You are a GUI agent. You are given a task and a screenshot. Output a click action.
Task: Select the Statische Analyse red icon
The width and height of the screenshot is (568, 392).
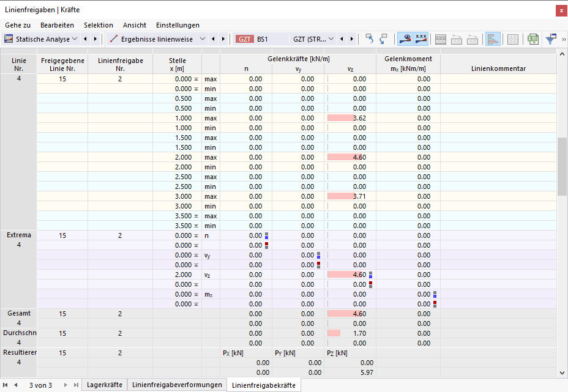point(9,39)
